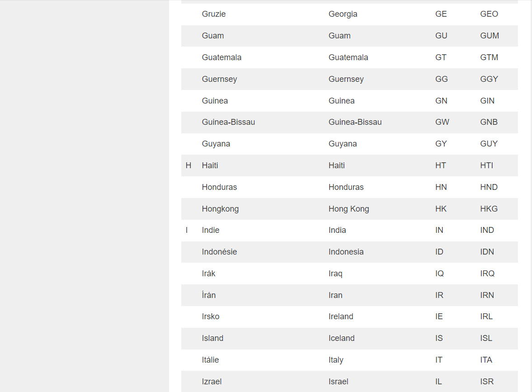Viewport: 532px width, 392px height.
Task: Click Haiti in the English column
Action: click(x=337, y=165)
